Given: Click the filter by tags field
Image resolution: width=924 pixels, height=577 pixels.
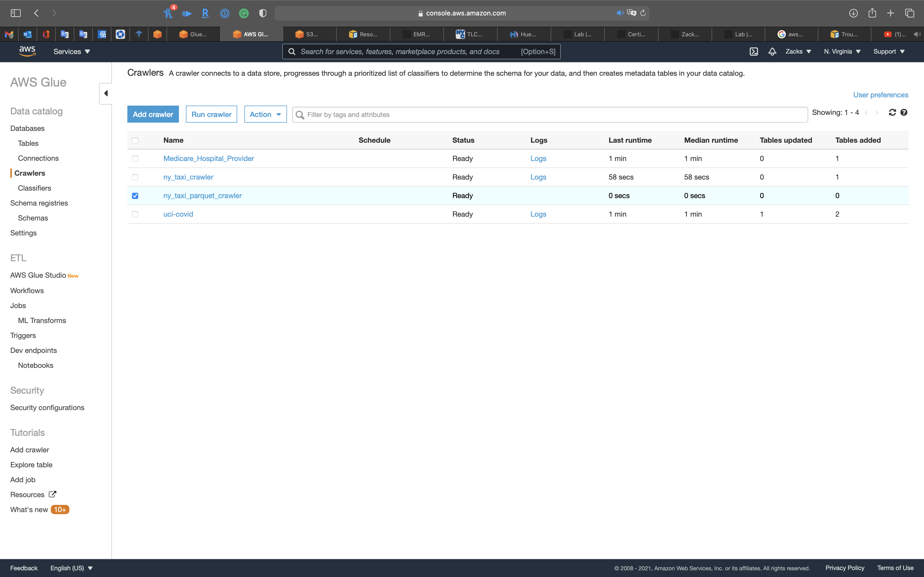Looking at the screenshot, I should point(550,115).
